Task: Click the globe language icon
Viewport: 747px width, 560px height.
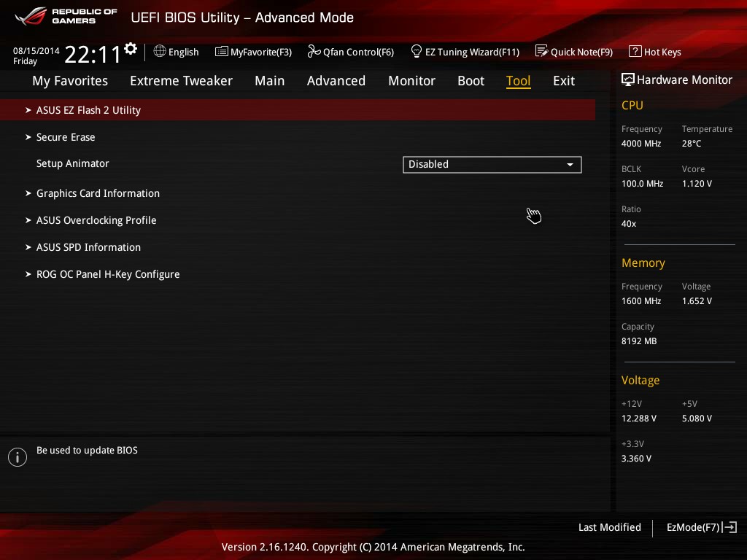Action: tap(160, 51)
